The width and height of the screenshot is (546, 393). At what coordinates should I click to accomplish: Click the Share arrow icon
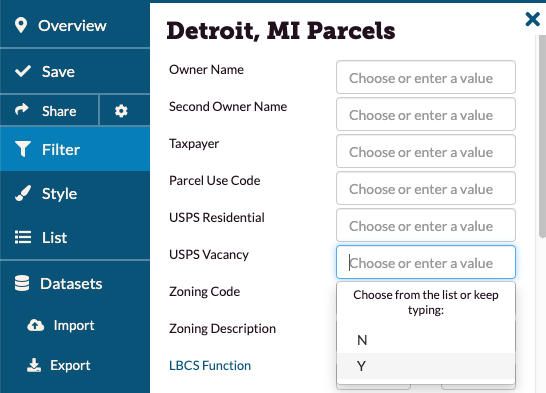coord(22,110)
